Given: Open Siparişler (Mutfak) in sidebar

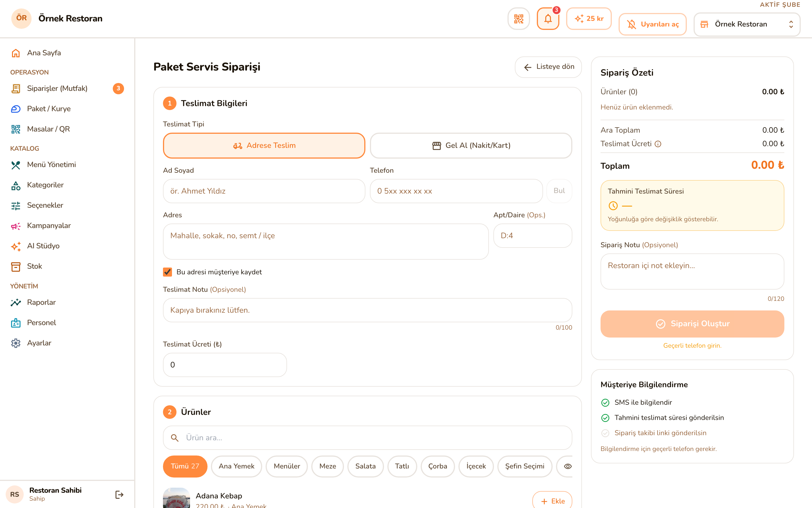Looking at the screenshot, I should [x=67, y=88].
